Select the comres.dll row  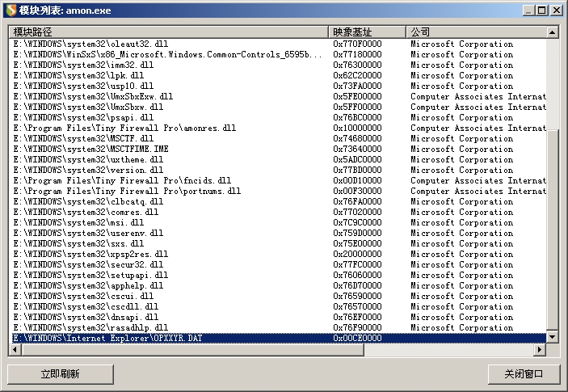278,212
